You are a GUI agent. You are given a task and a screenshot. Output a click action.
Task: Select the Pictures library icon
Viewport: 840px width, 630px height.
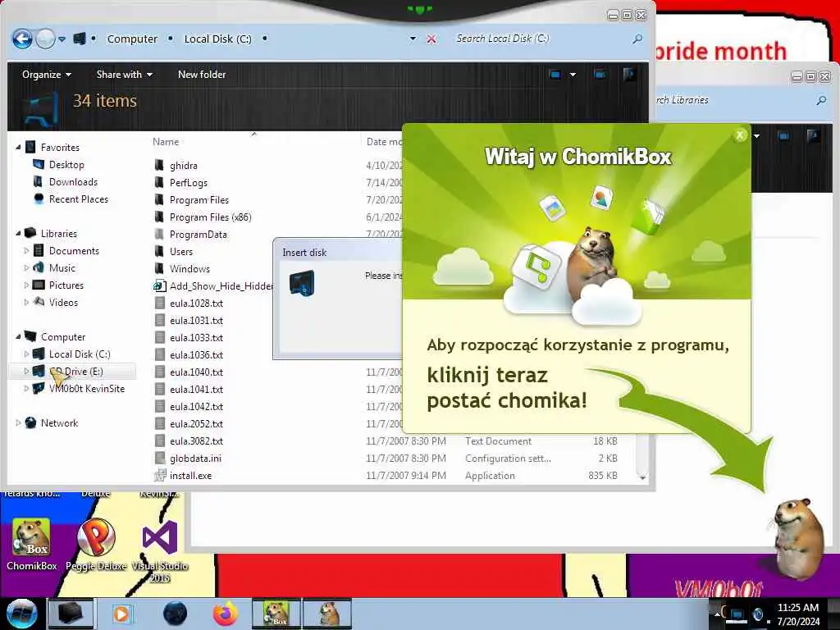pos(39,285)
